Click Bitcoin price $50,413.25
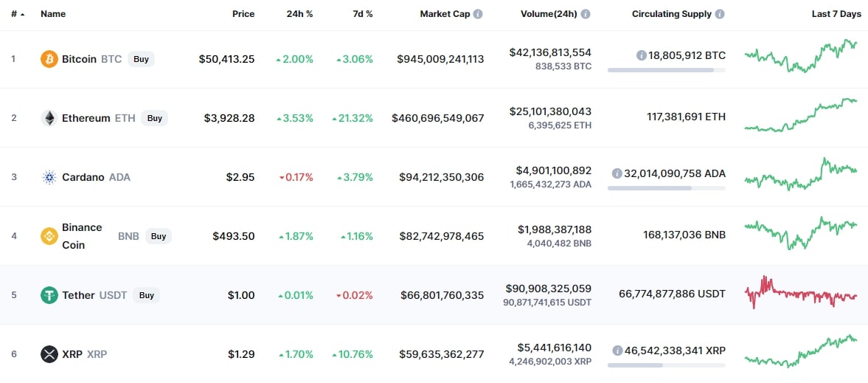Viewport: 868px width, 383px height. point(227,59)
